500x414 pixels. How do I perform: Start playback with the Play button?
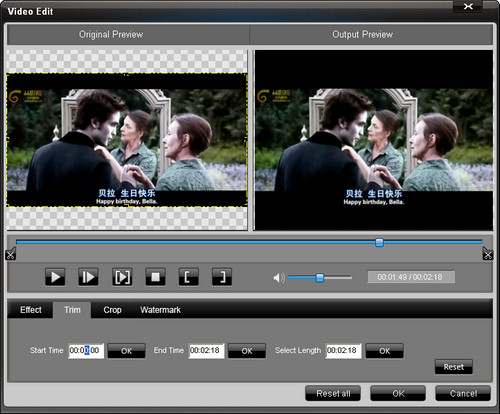pyautogui.click(x=55, y=277)
